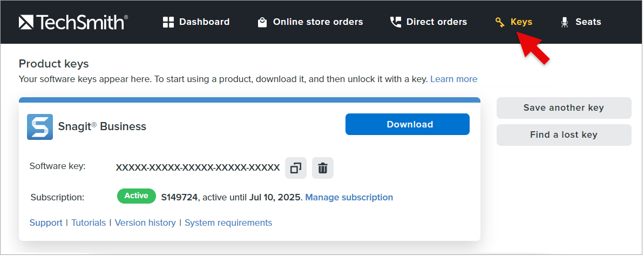The image size is (644, 256).
Task: Copy the software key to clipboard
Action: point(296,168)
